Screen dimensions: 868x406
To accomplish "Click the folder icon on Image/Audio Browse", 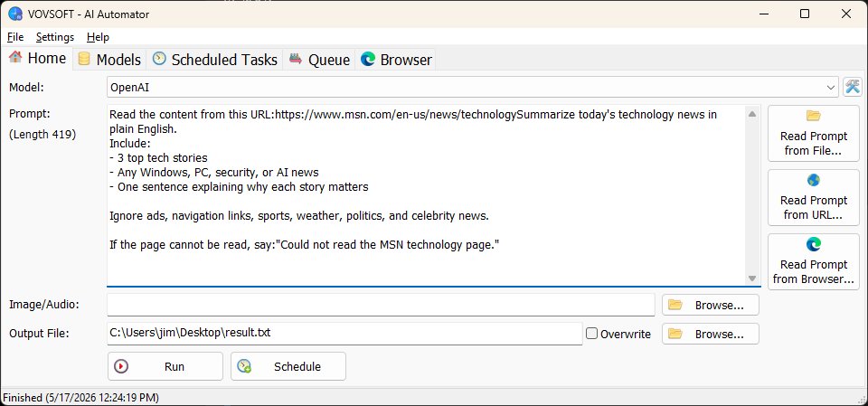I will [675, 305].
